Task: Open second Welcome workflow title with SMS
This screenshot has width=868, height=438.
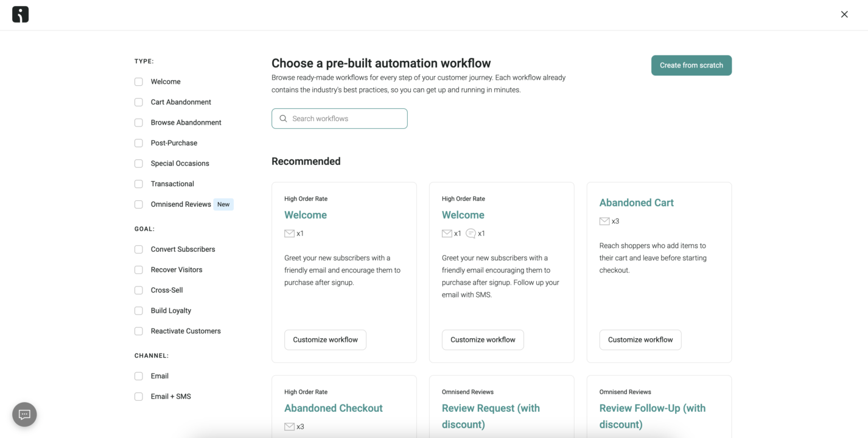Action: coord(463,215)
